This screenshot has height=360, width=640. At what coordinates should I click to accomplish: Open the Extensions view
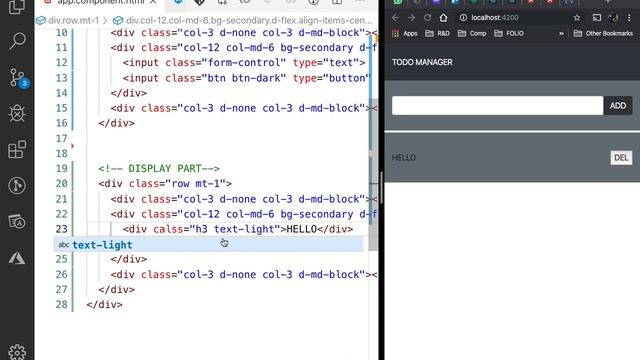17,149
